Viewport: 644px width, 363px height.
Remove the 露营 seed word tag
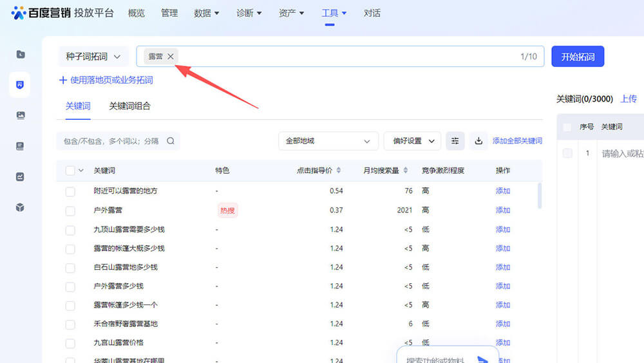(171, 57)
